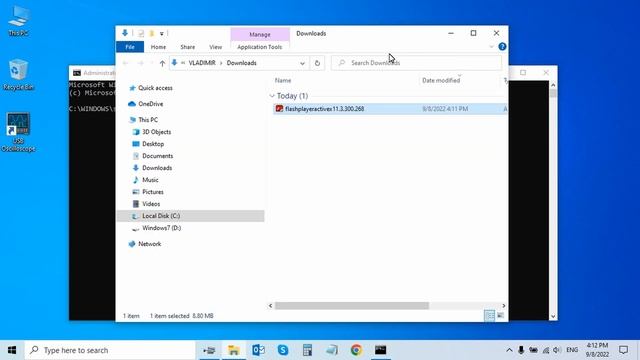Open Calculator from taskbar
The width and height of the screenshot is (640, 360).
click(x=307, y=350)
